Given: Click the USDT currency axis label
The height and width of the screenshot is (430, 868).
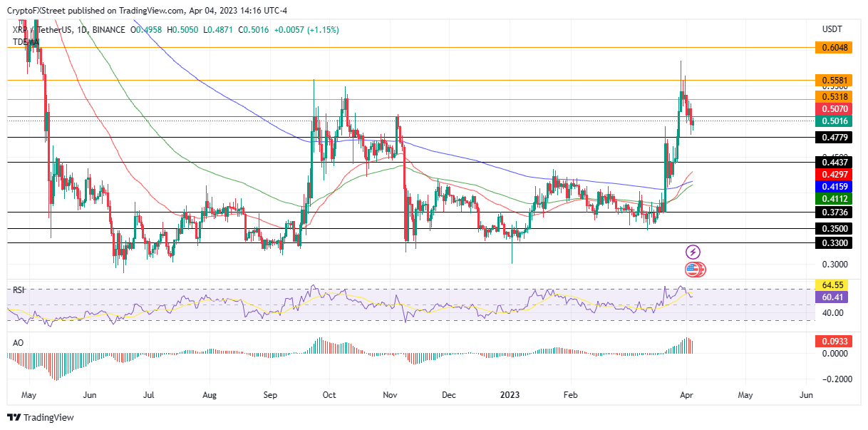Looking at the screenshot, I should point(832,29).
